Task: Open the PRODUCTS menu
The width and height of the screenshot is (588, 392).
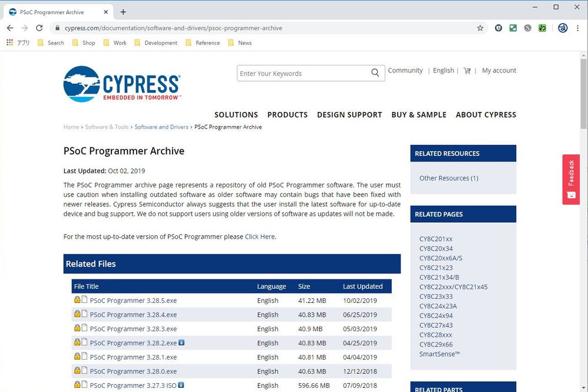Action: coord(288,115)
